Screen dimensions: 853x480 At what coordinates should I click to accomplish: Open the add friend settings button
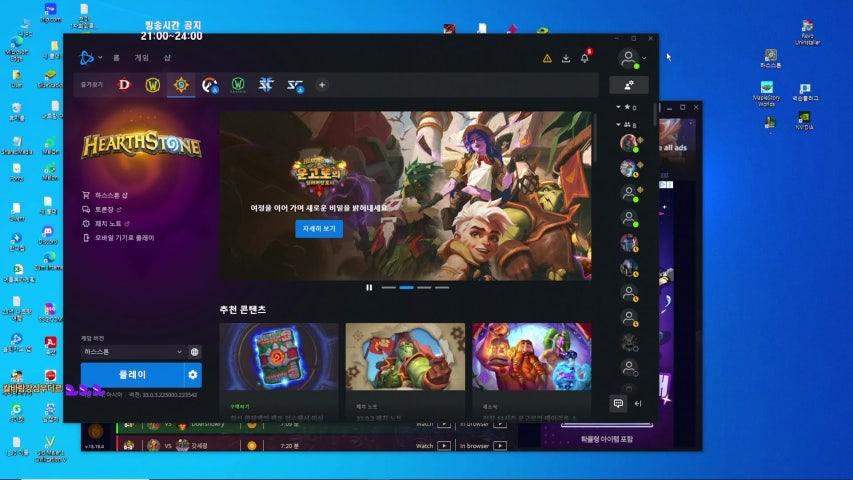(629, 85)
